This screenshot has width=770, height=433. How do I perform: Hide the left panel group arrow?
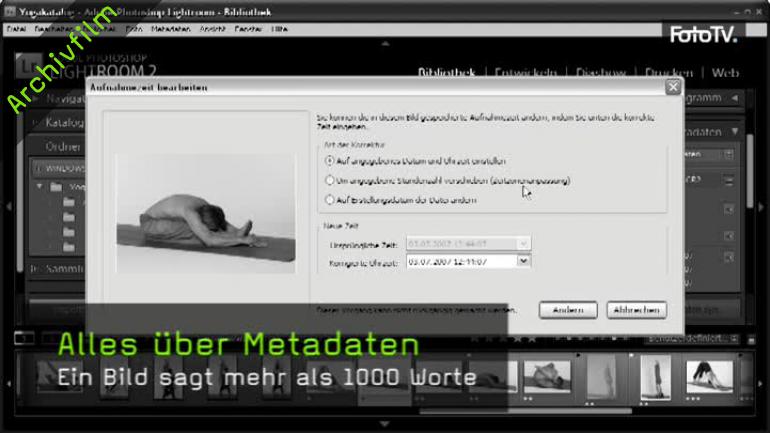coord(8,207)
